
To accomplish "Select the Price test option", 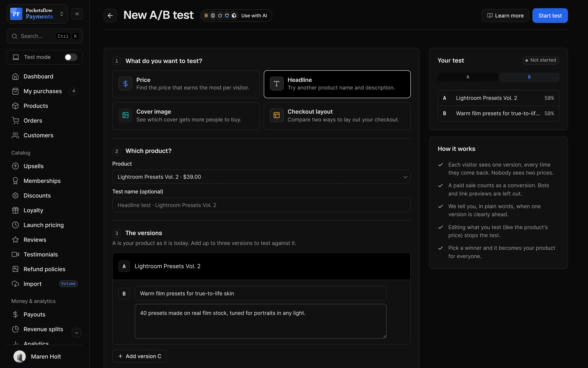I will tap(186, 84).
